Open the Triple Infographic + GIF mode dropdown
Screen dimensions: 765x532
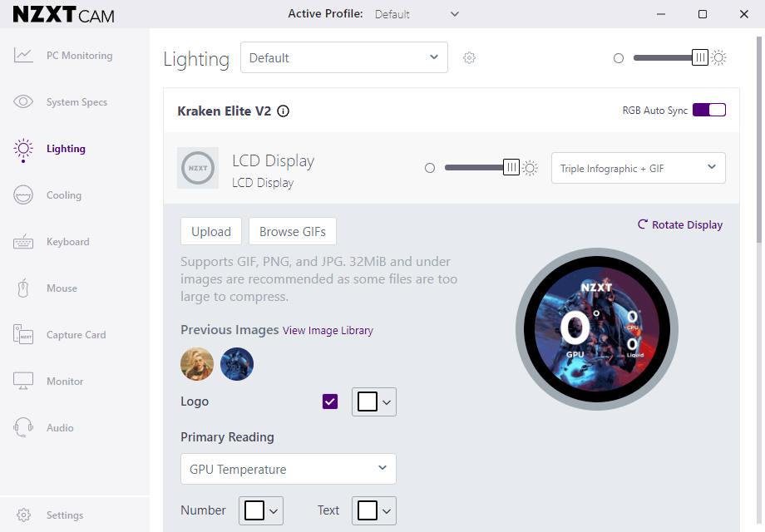(x=638, y=168)
